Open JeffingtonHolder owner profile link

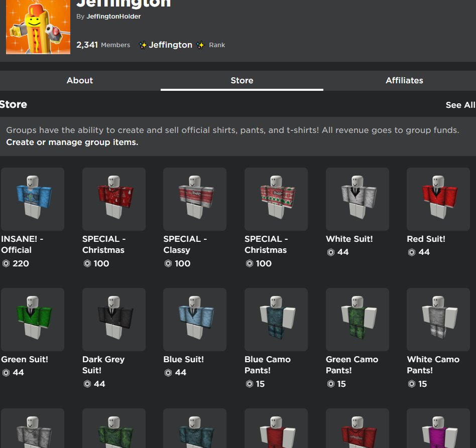click(x=113, y=17)
